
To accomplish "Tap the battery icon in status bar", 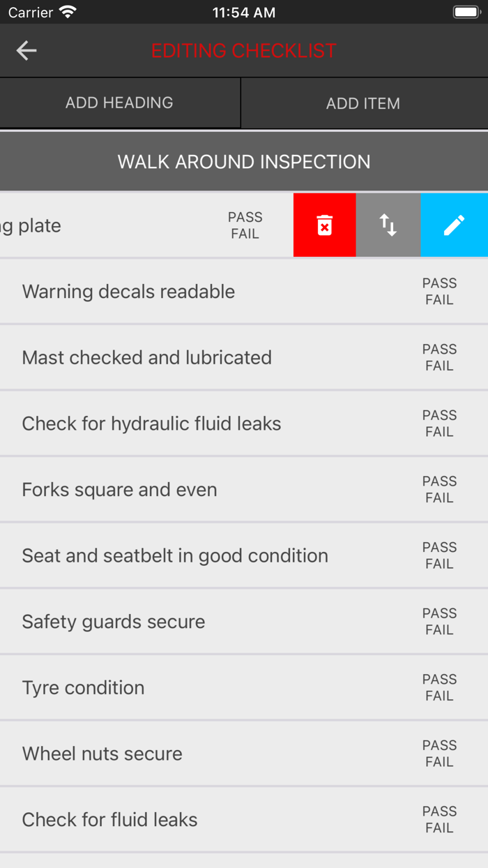I will 465,13.
